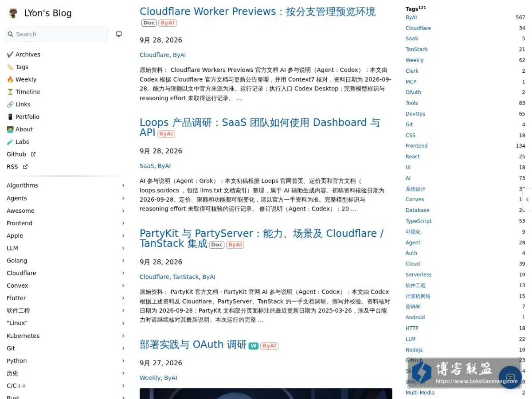The width and height of the screenshot is (532, 399).
Task: Open the Archives page
Action: tap(23, 55)
